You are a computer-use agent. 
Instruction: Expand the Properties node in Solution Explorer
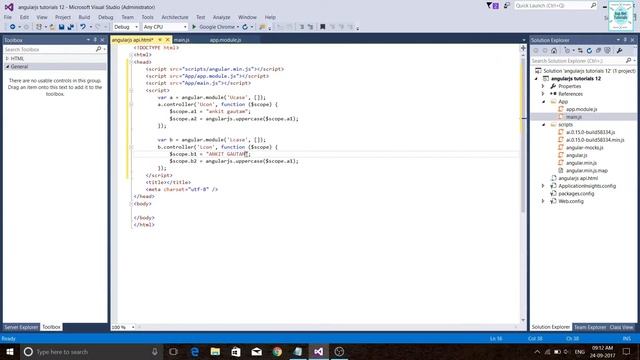[x=543, y=86]
